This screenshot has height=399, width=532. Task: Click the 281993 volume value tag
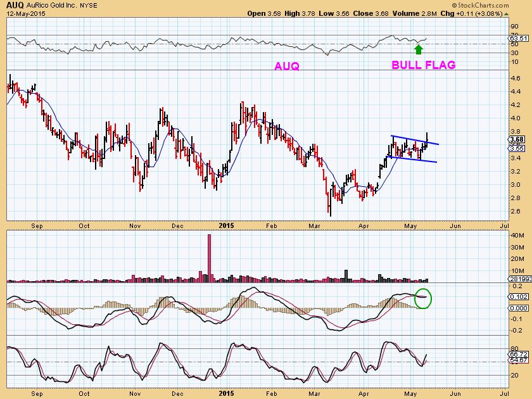(x=520, y=279)
